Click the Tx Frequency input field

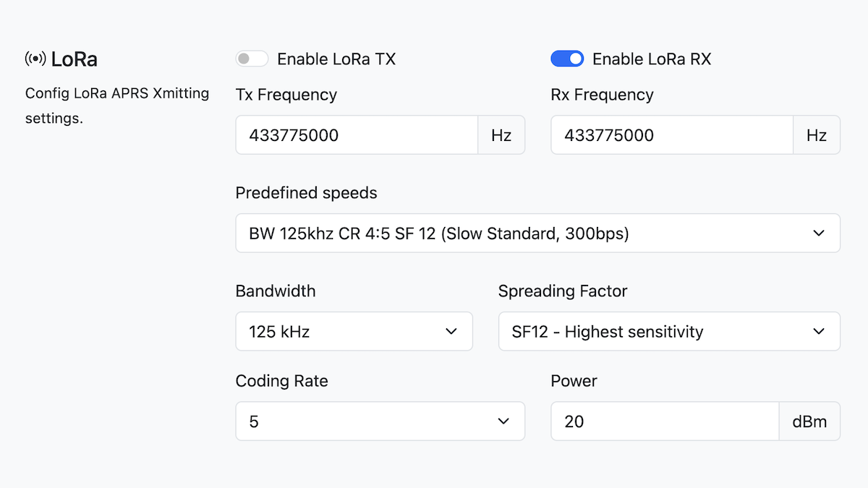[x=357, y=135]
